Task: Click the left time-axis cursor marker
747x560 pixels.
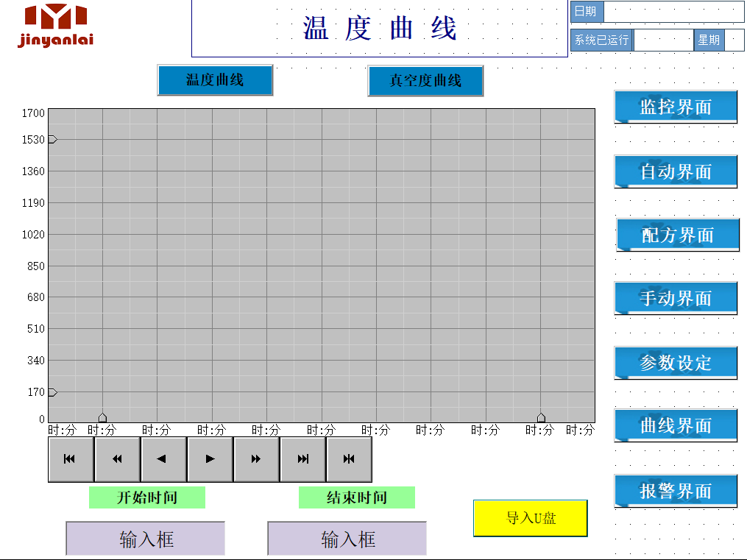Action: coord(102,417)
